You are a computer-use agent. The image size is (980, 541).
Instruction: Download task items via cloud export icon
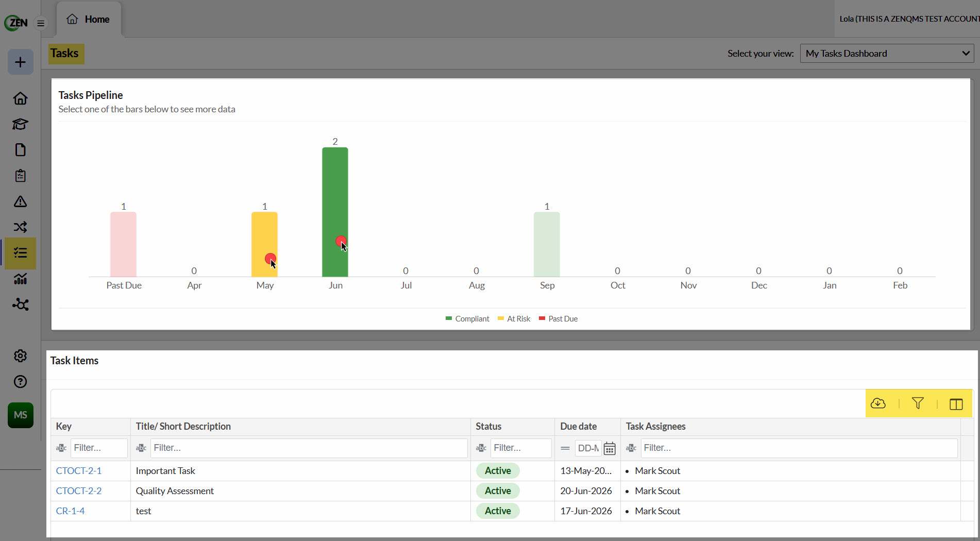pyautogui.click(x=878, y=403)
